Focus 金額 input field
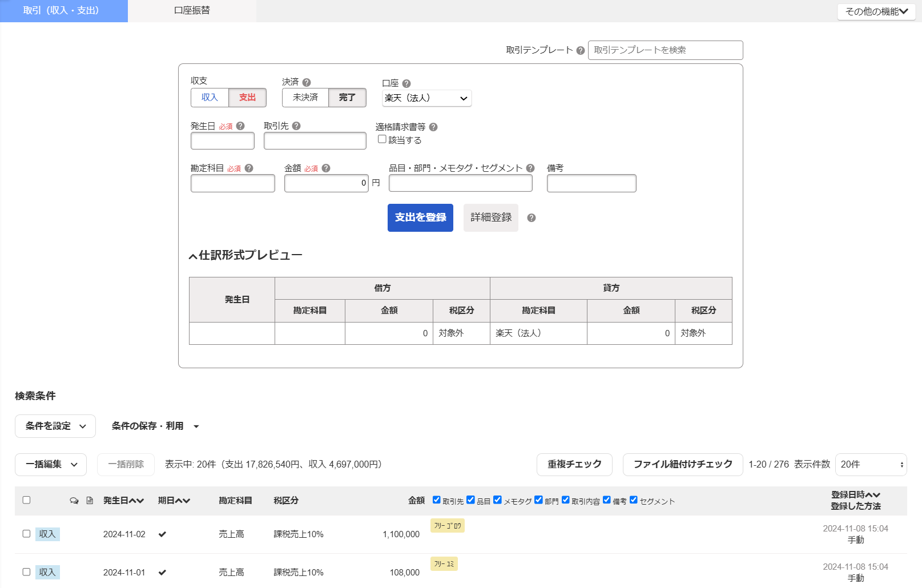 (x=327, y=183)
